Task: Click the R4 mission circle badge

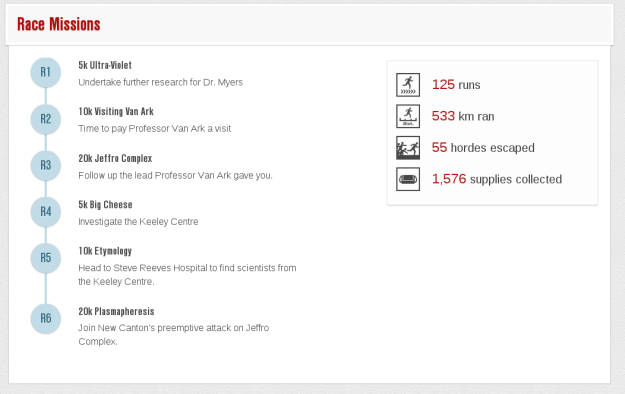Action: pyautogui.click(x=46, y=212)
